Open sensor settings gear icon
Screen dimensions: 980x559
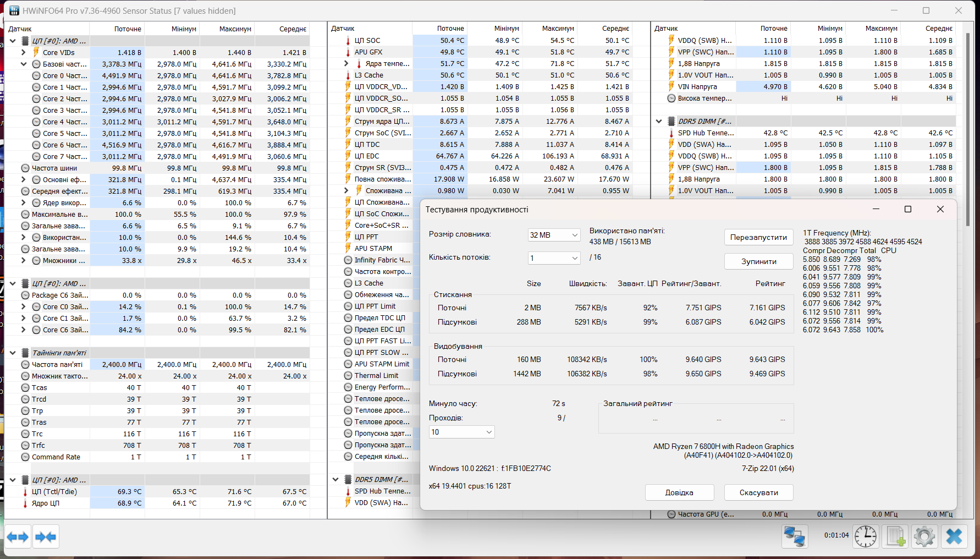924,536
